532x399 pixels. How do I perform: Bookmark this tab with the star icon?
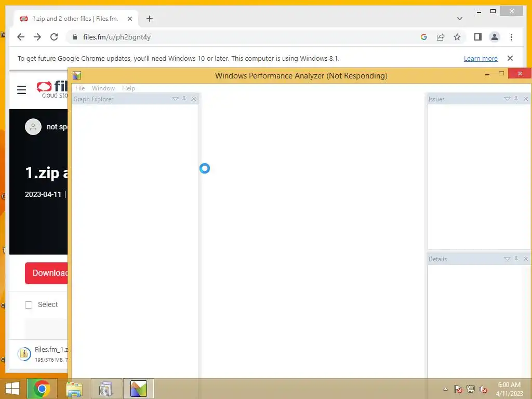[x=457, y=37]
